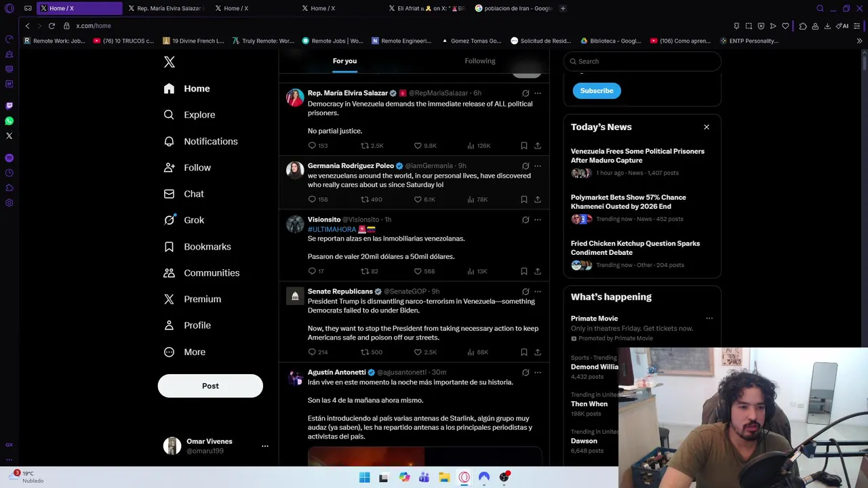The image size is (868, 488).
Task: Share María Elvira Salazar's post
Action: [x=538, y=146]
